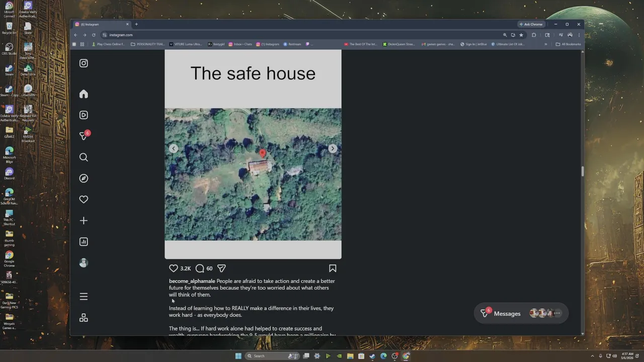Close the "(6) Instagram" tab
The image size is (644, 362).
point(127,24)
